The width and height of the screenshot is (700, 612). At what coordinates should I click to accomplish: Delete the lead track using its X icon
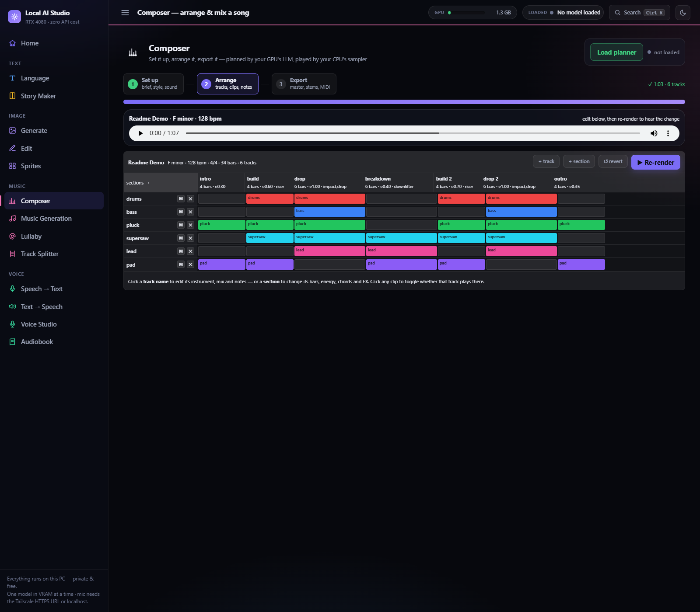(190, 251)
